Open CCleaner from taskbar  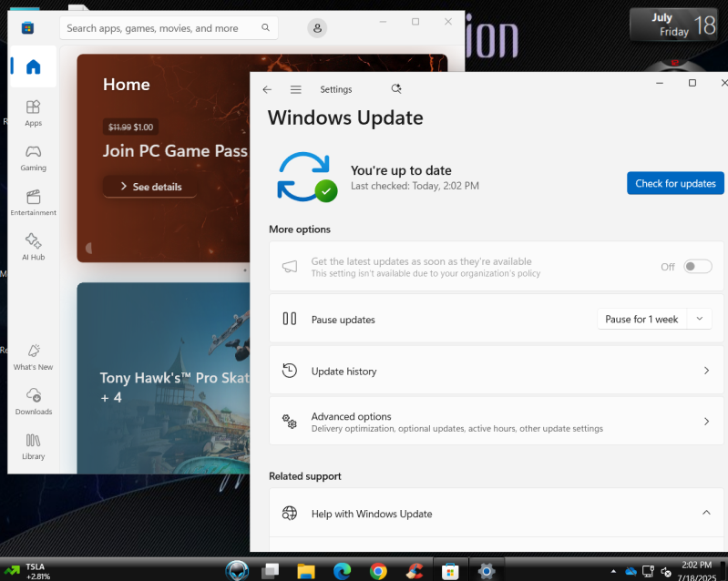(x=415, y=571)
